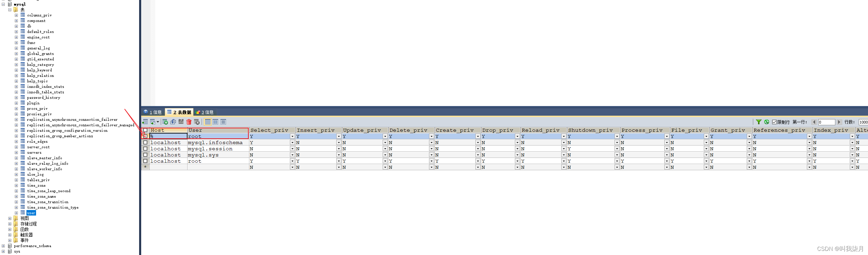Toggle the select-all checkbox in grid header
The width and height of the screenshot is (868, 255).
[x=145, y=130]
